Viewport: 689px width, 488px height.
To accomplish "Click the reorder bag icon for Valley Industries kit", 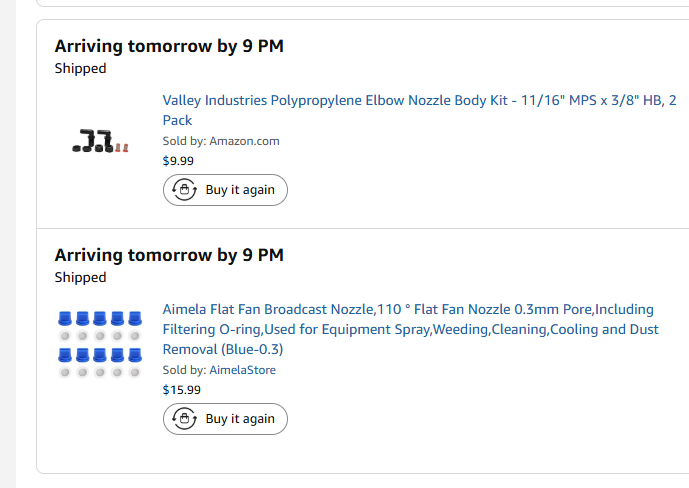I will pos(184,189).
